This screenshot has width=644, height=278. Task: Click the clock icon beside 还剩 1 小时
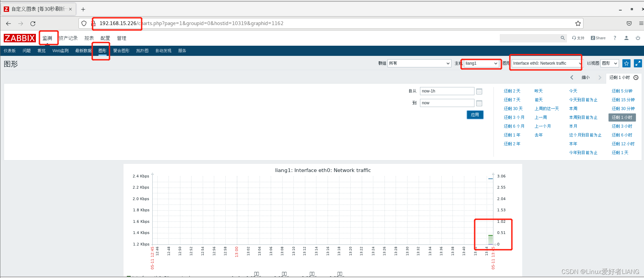[636, 78]
